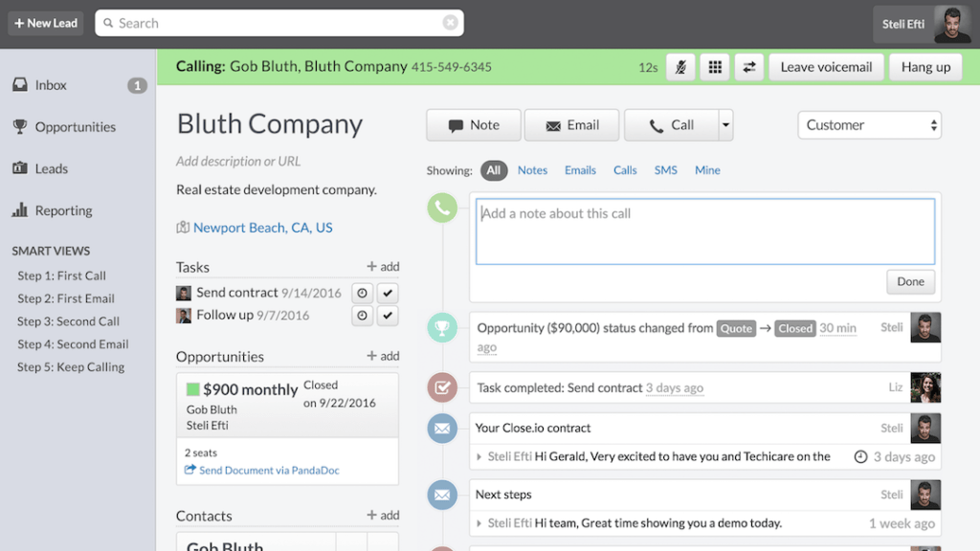Open the dialpad keypad icon
The width and height of the screenshot is (980, 551).
(714, 67)
